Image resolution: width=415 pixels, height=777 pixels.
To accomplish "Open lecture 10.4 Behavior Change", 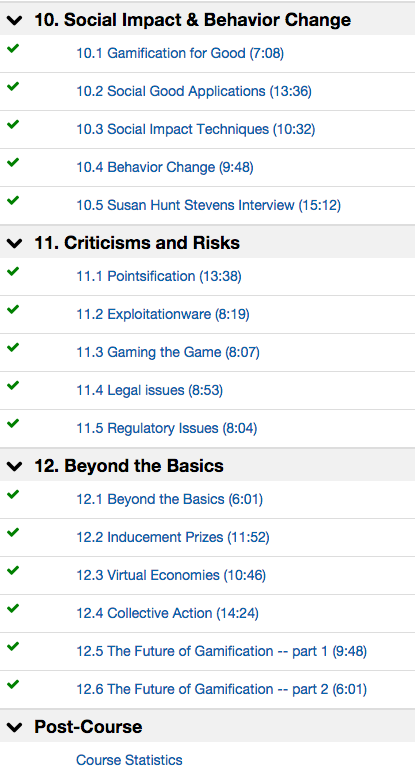I will pos(165,167).
